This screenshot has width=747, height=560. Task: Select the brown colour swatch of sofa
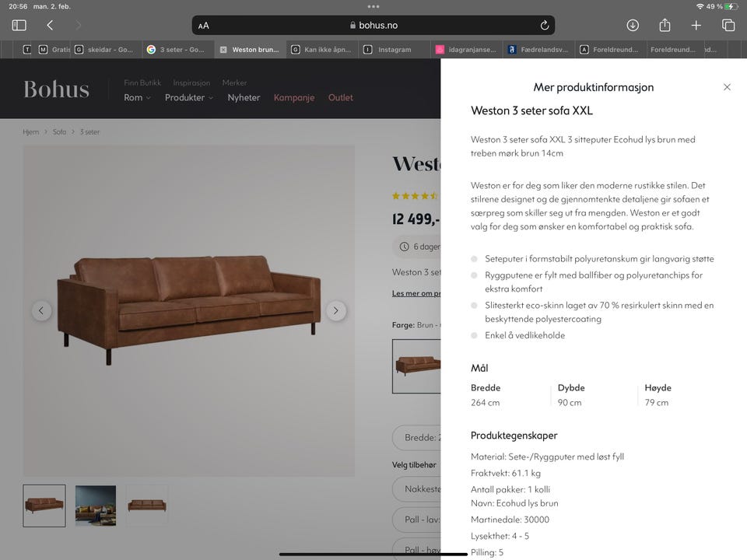417,366
